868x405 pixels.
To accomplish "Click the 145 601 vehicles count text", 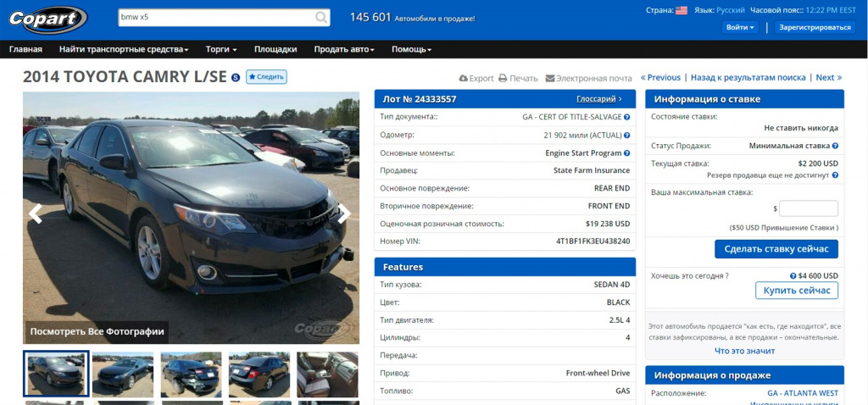I will pyautogui.click(x=413, y=18).
